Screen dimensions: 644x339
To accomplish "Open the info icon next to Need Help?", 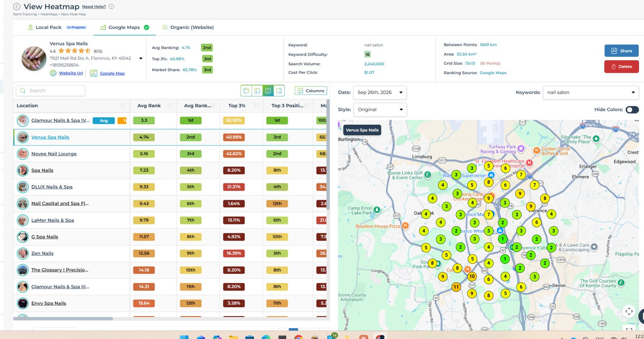I will (x=111, y=6).
